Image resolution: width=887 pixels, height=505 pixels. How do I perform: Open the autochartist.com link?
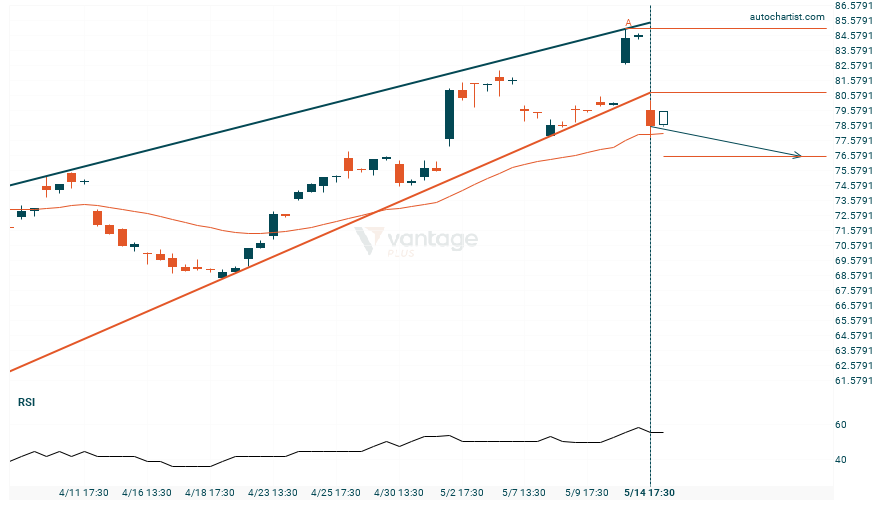786,17
